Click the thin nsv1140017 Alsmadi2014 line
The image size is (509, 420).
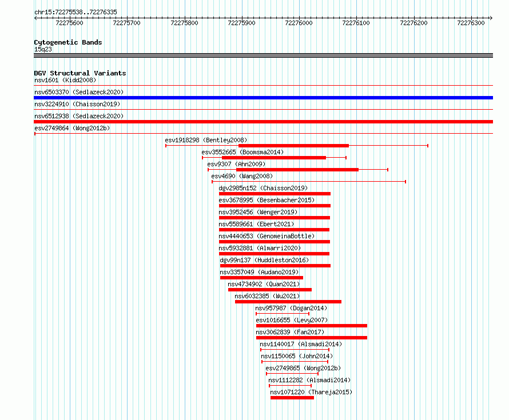point(295,350)
